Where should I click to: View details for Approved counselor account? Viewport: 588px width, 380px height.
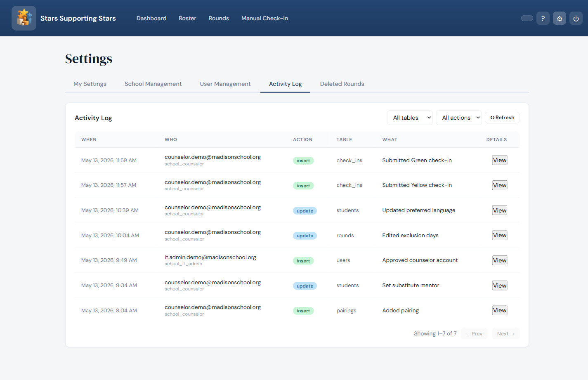[500, 260]
